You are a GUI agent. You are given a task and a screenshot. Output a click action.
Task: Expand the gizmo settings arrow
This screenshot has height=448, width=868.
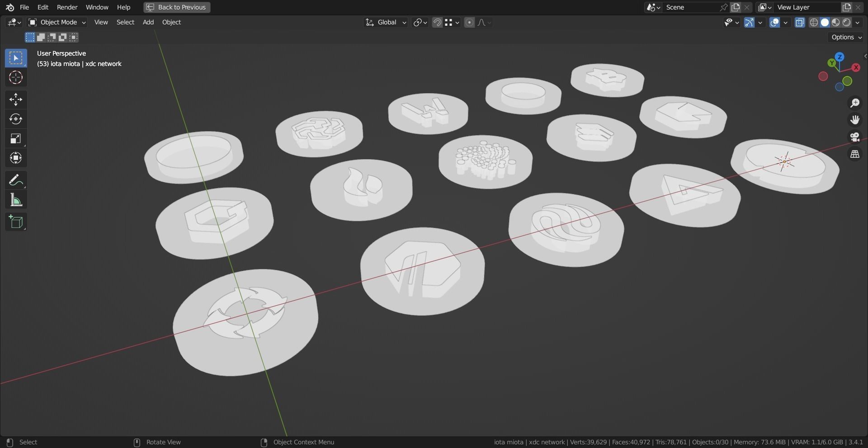pyautogui.click(x=760, y=22)
